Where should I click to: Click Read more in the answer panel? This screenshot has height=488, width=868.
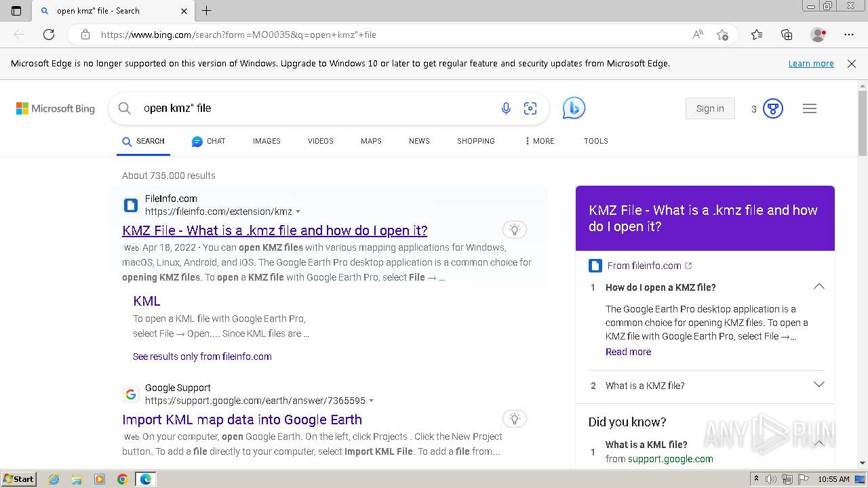(628, 352)
